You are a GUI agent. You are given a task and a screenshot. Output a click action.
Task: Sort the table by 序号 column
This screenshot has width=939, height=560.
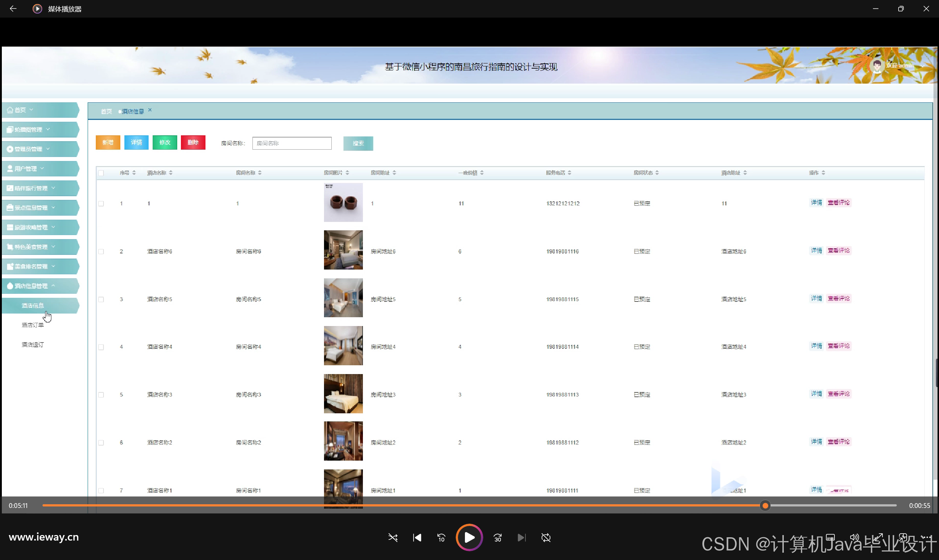point(134,173)
